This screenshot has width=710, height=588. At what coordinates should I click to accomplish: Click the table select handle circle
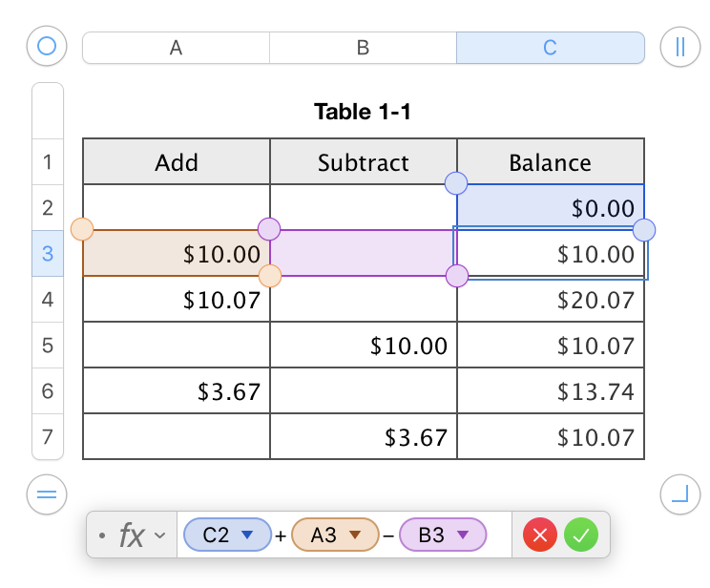coord(47,46)
